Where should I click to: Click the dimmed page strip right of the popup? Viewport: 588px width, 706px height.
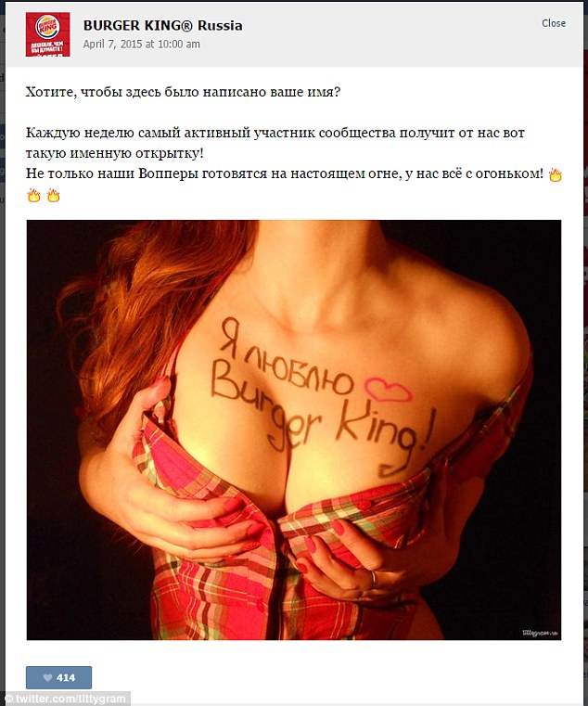pos(585,353)
